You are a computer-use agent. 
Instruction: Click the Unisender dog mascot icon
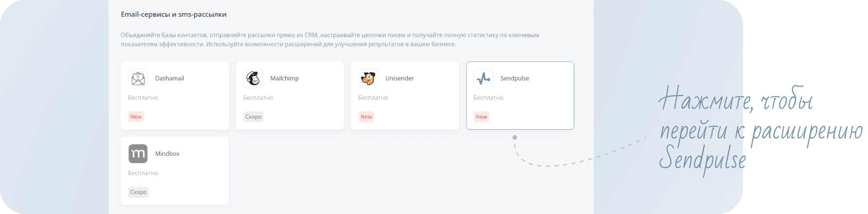pyautogui.click(x=368, y=79)
